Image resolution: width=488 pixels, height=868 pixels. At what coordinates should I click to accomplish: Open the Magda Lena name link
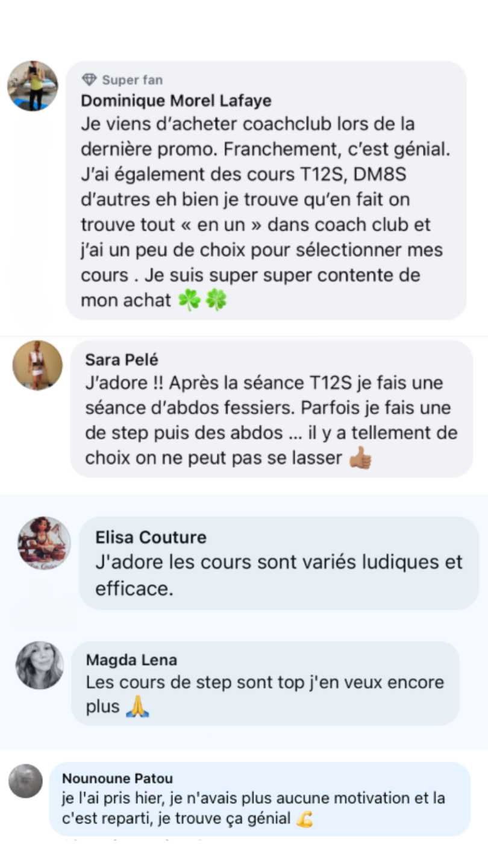[131, 660]
